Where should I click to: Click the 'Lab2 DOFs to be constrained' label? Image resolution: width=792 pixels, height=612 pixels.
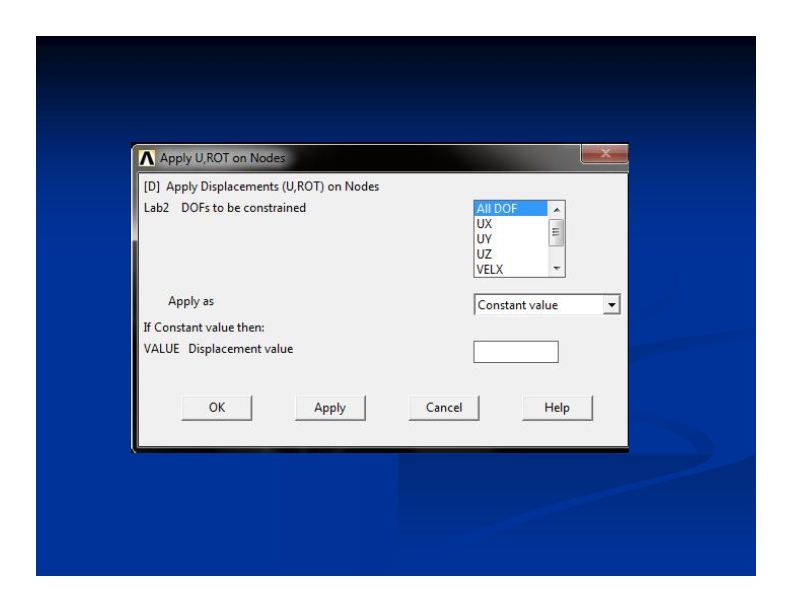225,208
